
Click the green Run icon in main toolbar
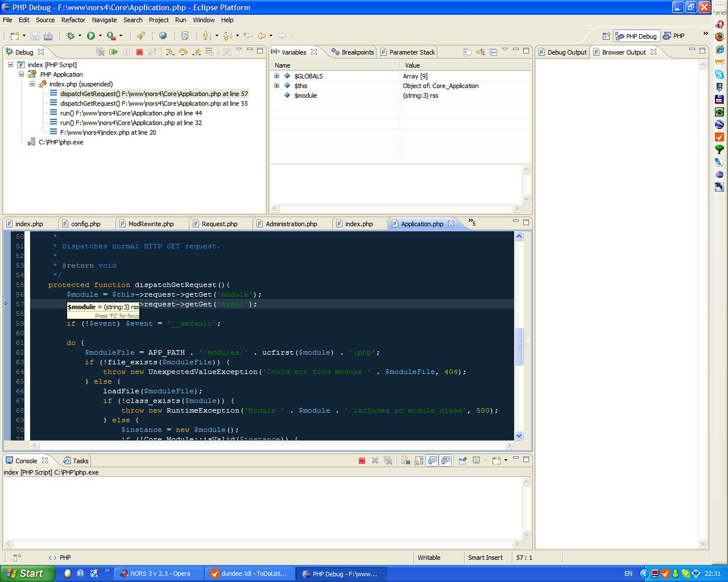pyautogui.click(x=91, y=36)
